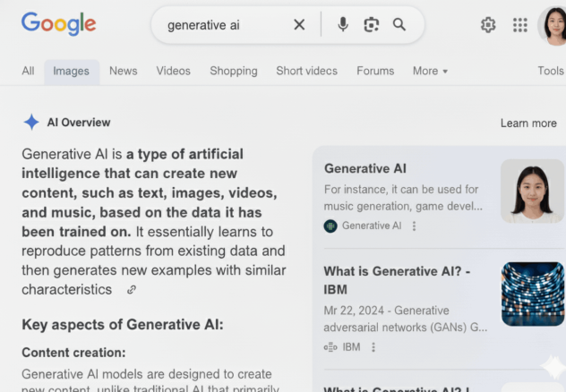566x392 pixels.
Task: Open the Short videos tab
Action: point(307,71)
